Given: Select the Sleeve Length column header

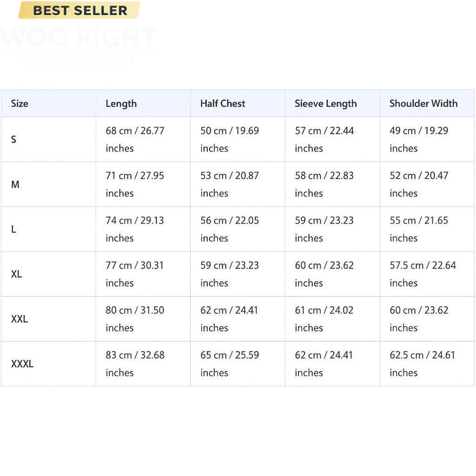Looking at the screenshot, I should [326, 104].
